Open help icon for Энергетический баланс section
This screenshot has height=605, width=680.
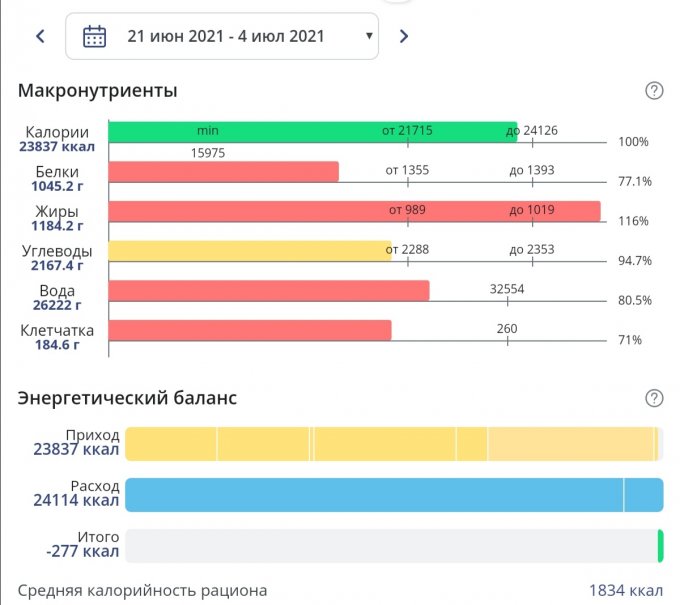pyautogui.click(x=654, y=398)
